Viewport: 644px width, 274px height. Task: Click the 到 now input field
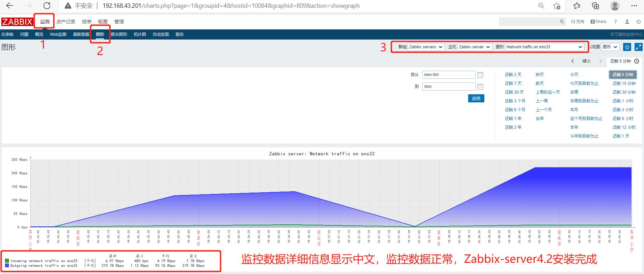pyautogui.click(x=449, y=86)
